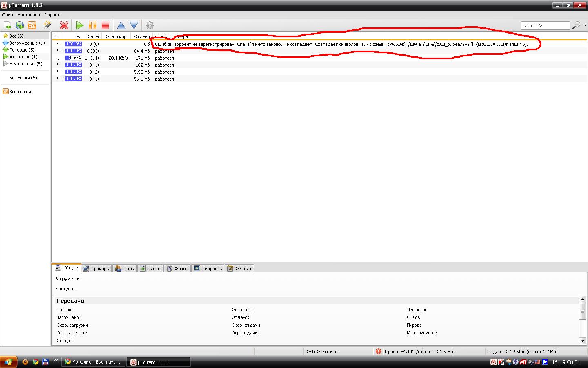Click the red X Remove torrent icon
The width and height of the screenshot is (588, 368).
point(64,25)
